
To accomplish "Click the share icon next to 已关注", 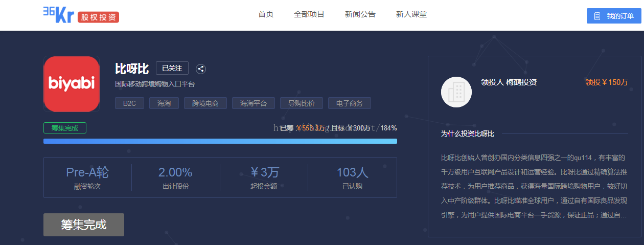I will pyautogui.click(x=201, y=69).
